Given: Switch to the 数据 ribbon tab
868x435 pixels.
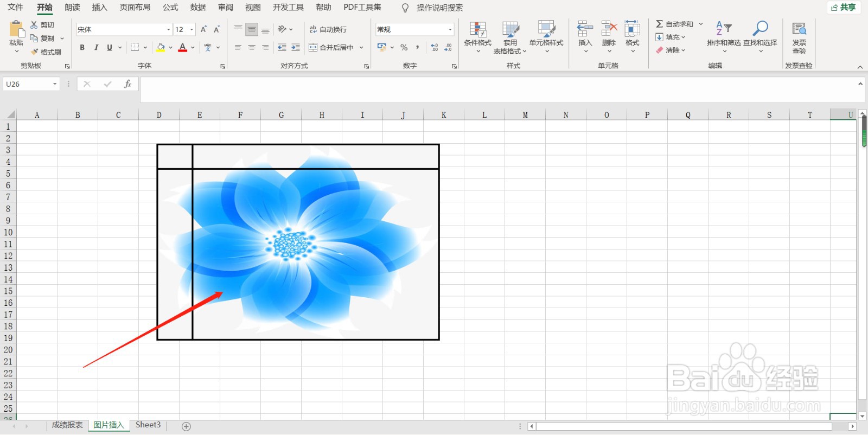Looking at the screenshot, I should [x=198, y=8].
